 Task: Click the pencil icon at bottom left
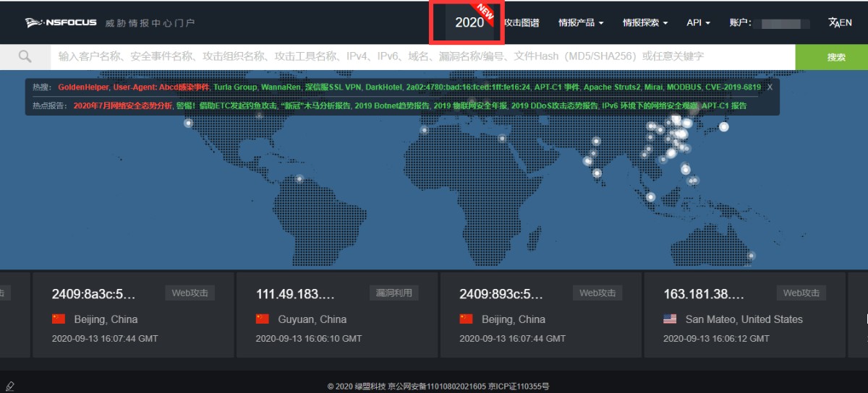point(9,386)
